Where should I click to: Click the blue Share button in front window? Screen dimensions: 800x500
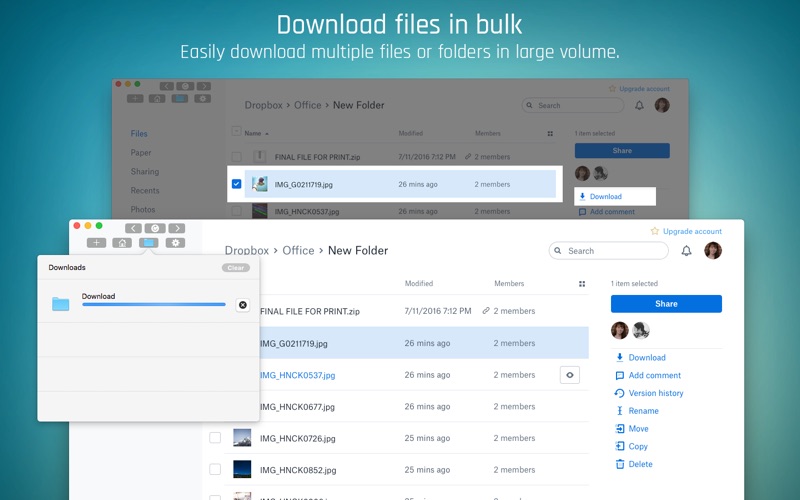pos(666,304)
